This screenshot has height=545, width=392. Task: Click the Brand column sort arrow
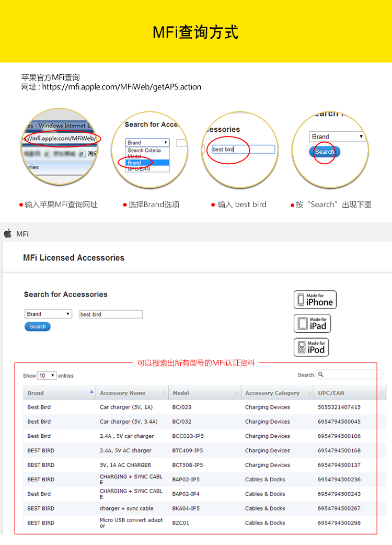click(x=92, y=392)
